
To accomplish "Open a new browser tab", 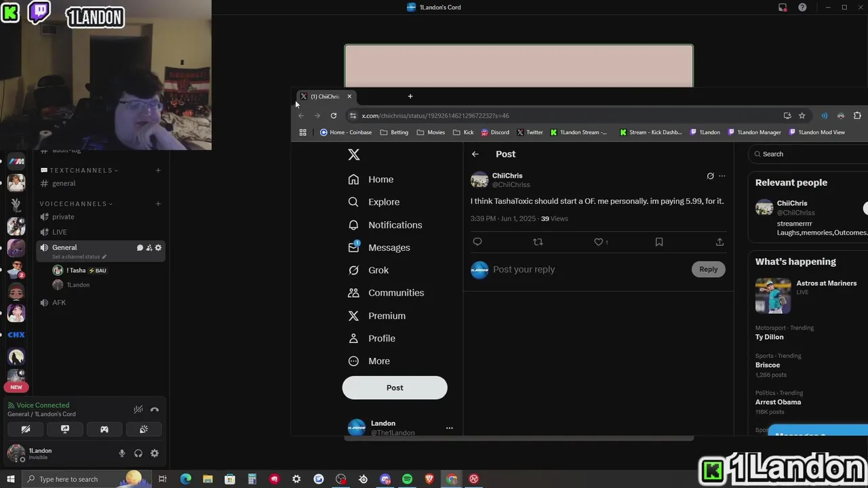I will point(410,96).
